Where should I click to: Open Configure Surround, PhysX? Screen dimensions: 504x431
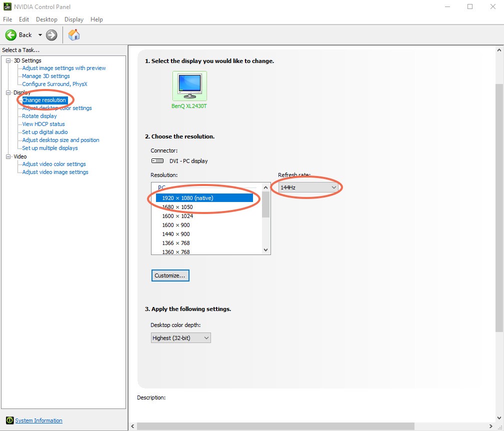pyautogui.click(x=54, y=84)
